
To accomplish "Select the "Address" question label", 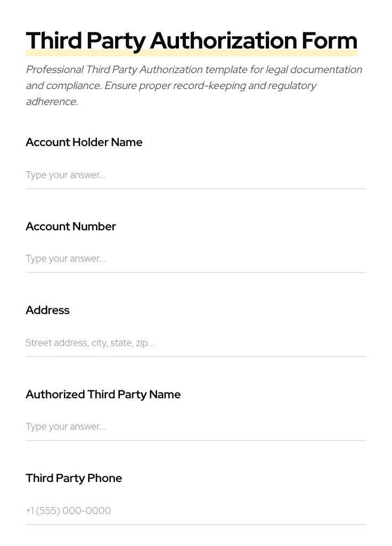I will click(x=47, y=310).
